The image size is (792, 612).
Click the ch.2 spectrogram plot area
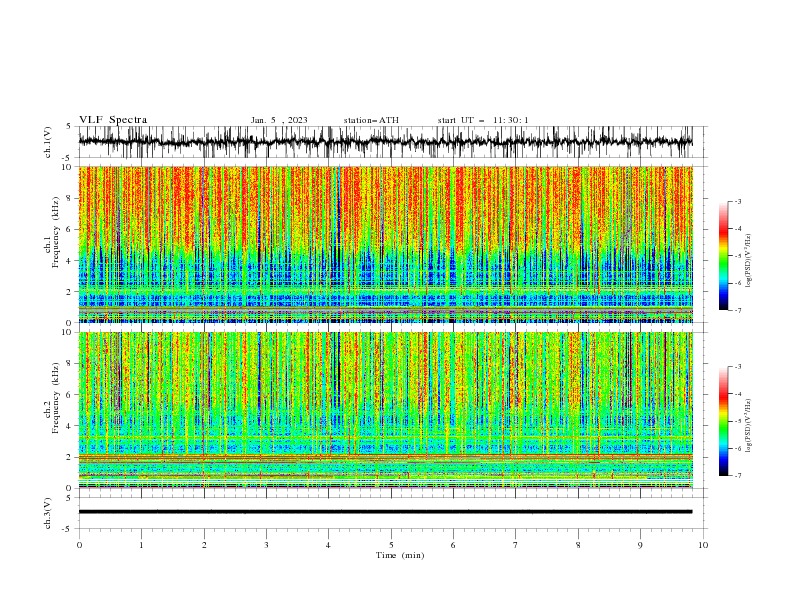tap(385, 410)
